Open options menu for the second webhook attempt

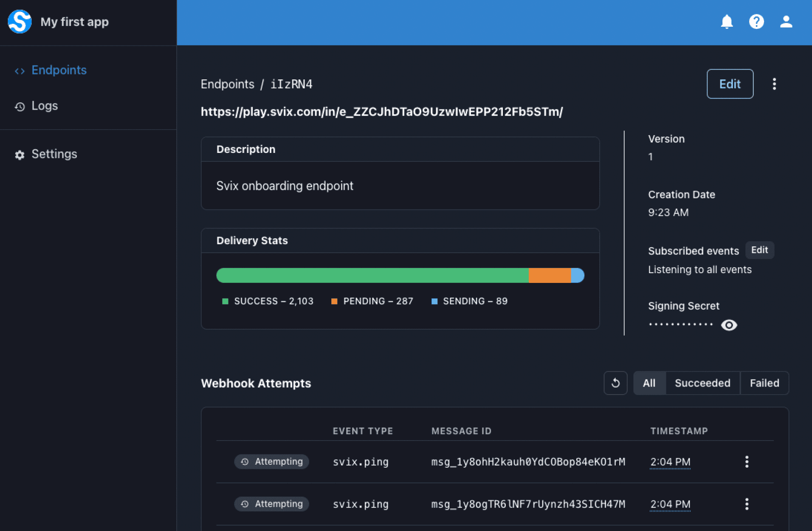tap(747, 504)
